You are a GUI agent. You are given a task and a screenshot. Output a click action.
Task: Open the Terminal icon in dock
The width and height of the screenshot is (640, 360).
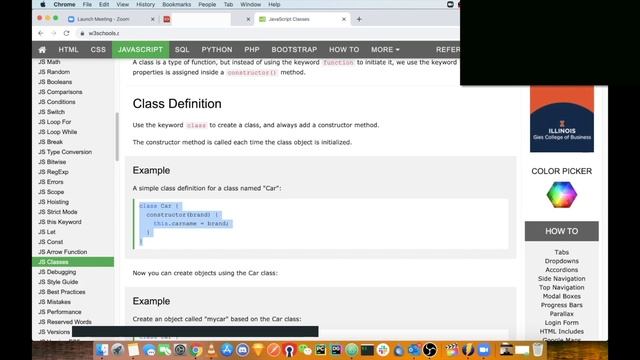coord(367,350)
